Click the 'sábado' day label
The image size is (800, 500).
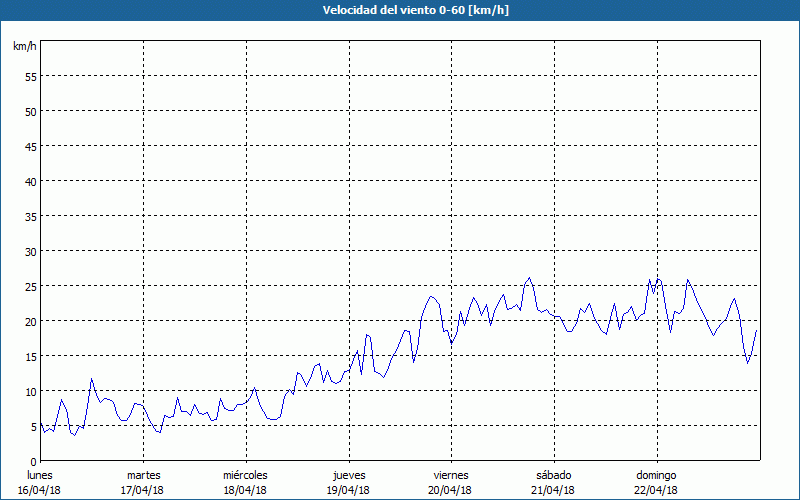(x=553, y=475)
